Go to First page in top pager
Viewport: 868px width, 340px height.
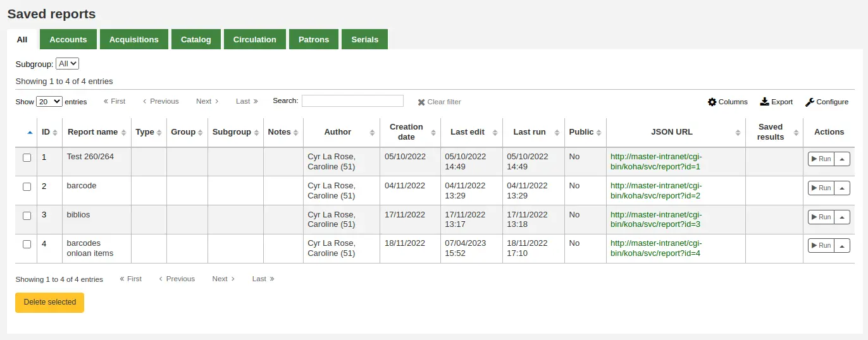click(x=115, y=101)
